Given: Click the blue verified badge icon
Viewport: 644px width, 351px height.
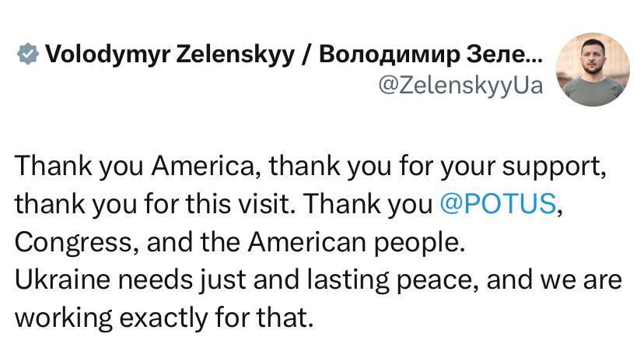Looking at the screenshot, I should 28,54.
